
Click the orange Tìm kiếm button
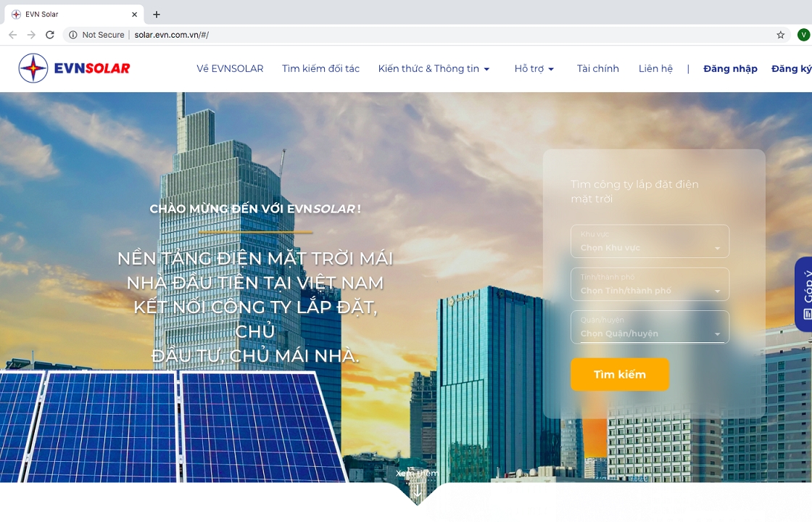[x=620, y=374]
